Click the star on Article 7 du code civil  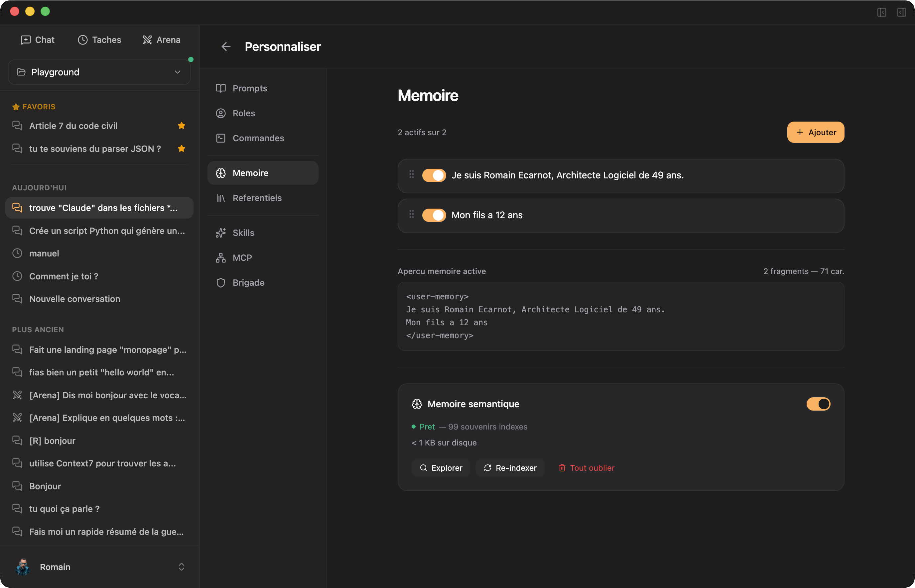pyautogui.click(x=182, y=126)
